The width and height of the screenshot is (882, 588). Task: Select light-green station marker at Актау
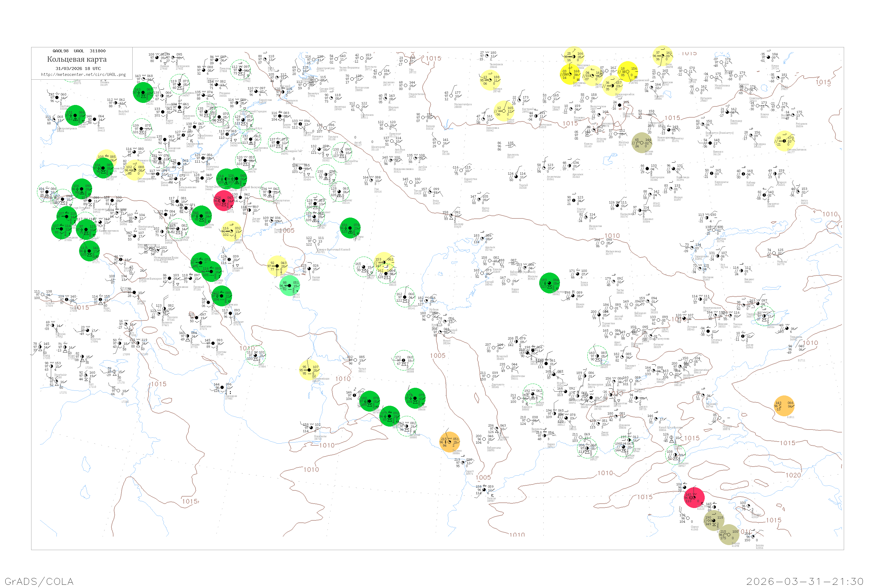click(x=289, y=286)
